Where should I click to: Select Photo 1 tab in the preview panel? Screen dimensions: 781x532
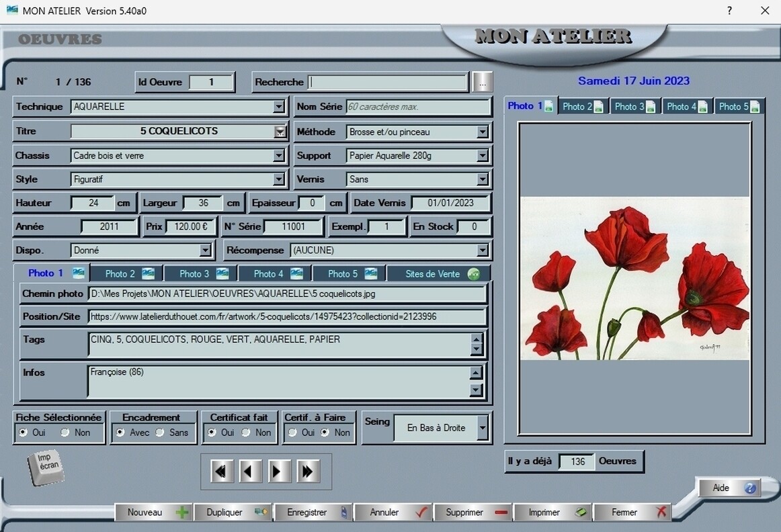click(530, 106)
